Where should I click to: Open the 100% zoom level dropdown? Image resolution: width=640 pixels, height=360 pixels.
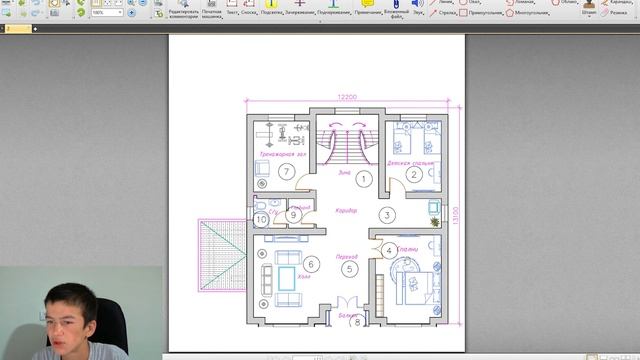pos(120,13)
